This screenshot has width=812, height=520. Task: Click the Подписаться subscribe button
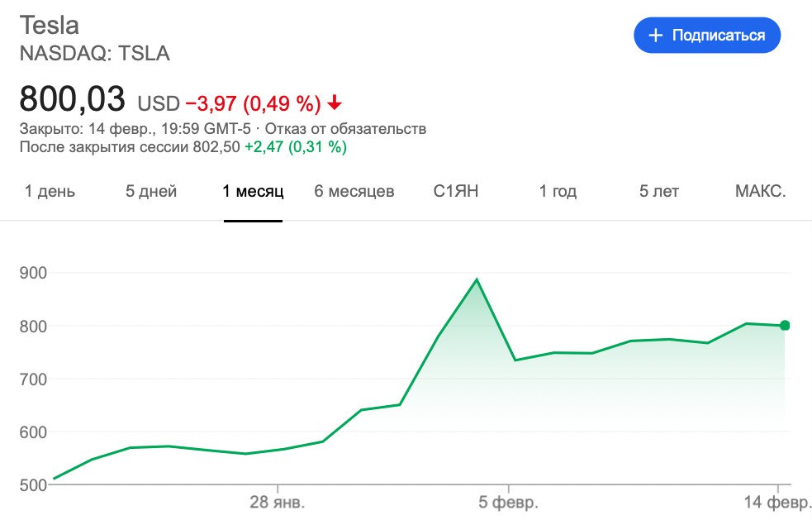pyautogui.click(x=707, y=36)
